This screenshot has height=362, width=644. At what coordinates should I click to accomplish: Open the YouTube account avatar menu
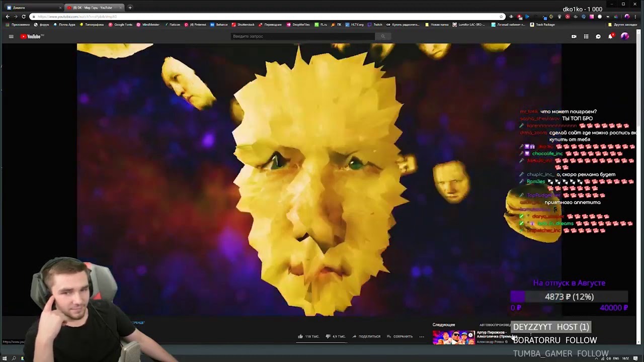pyautogui.click(x=625, y=36)
